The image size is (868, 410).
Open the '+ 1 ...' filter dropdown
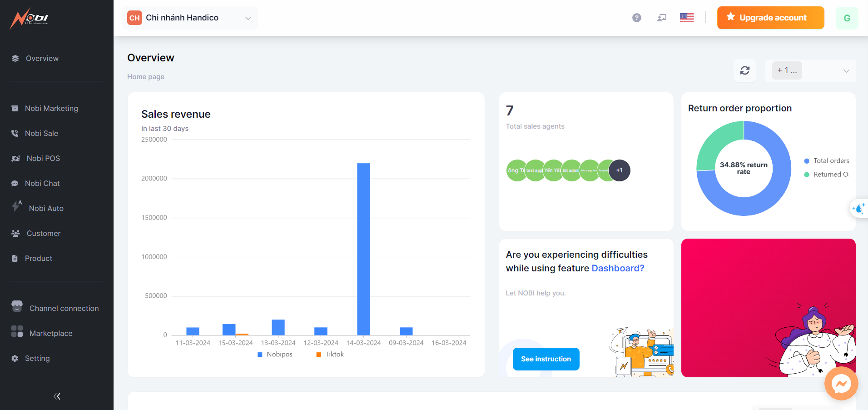810,70
